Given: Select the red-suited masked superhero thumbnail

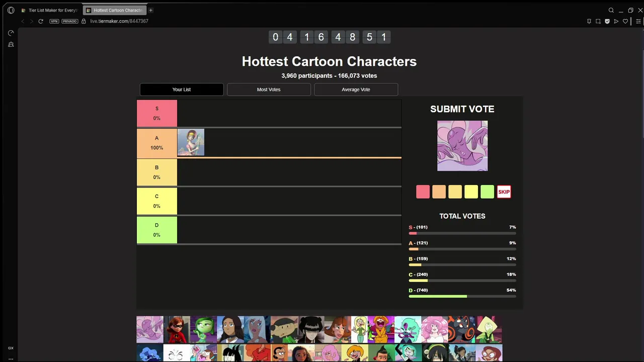Looking at the screenshot, I should 177,329.
